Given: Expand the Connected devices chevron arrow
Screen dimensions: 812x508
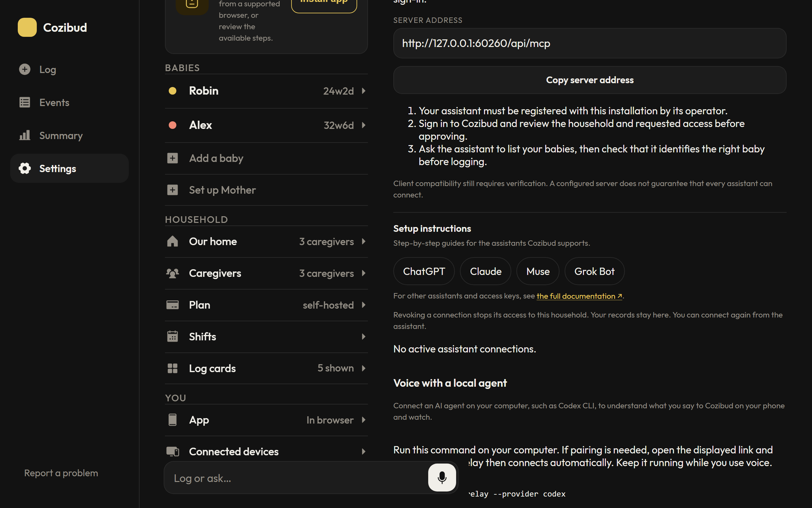Looking at the screenshot, I should tap(363, 451).
